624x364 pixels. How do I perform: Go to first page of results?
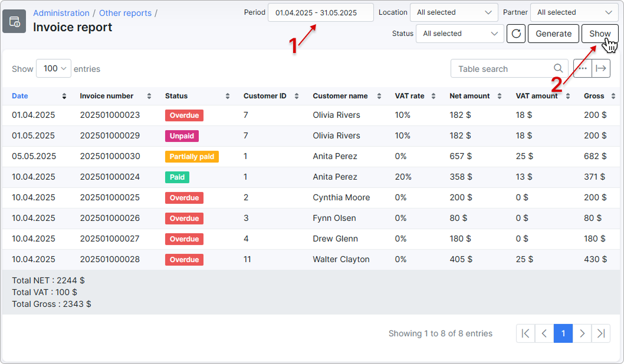pos(526,333)
